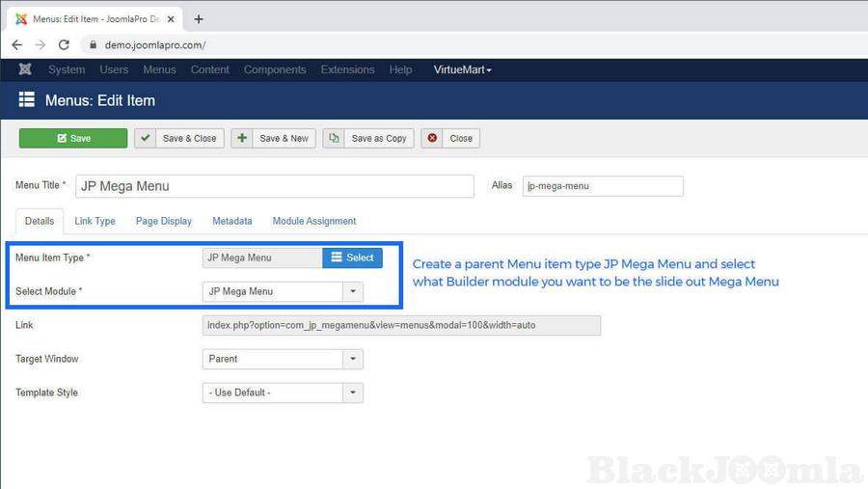Switch to the Link Type tab
The image size is (868, 489).
(95, 221)
